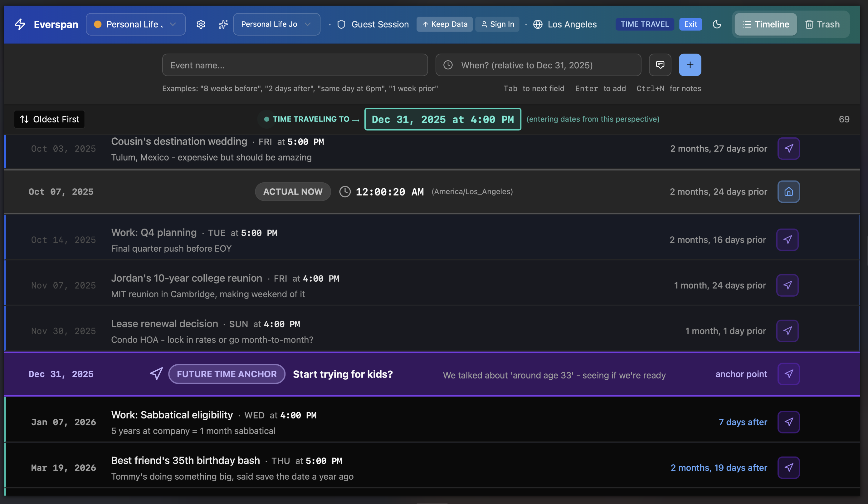Click Keep Data in the guest session banner

[444, 24]
